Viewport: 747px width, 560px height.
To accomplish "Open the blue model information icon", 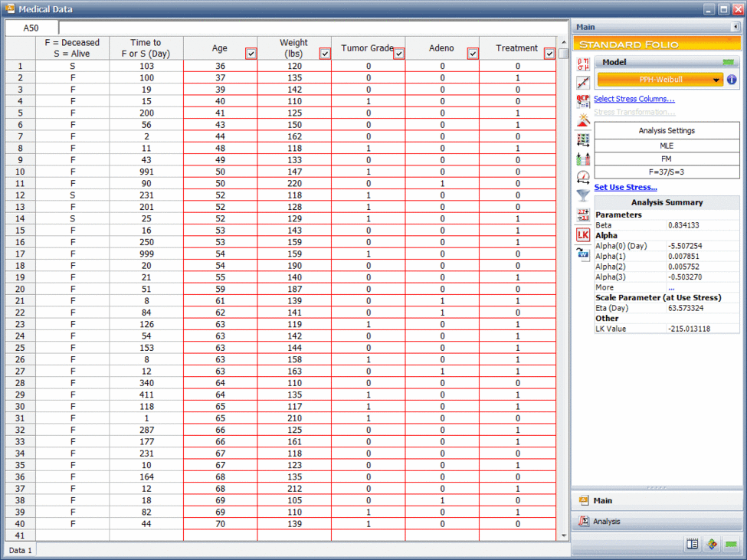I will click(x=732, y=80).
